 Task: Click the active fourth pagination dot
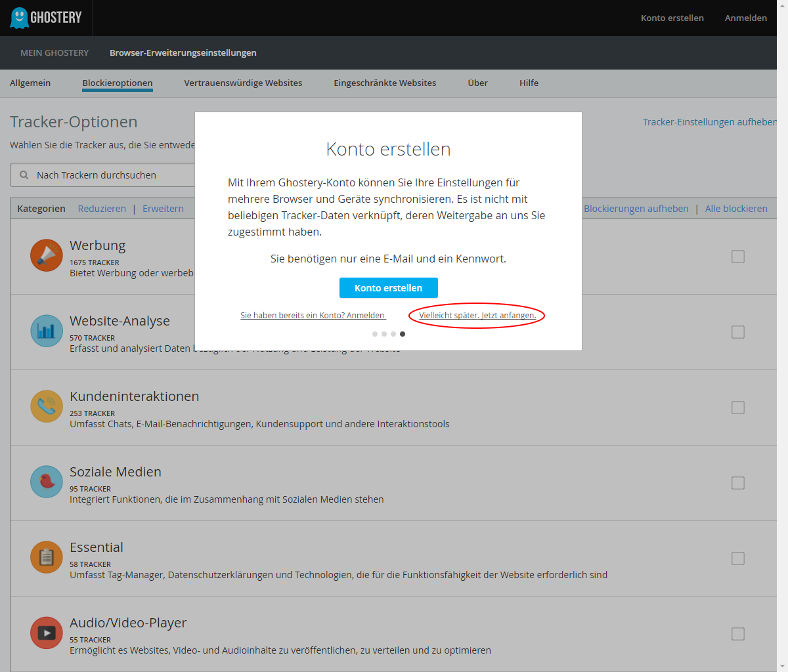(x=403, y=334)
